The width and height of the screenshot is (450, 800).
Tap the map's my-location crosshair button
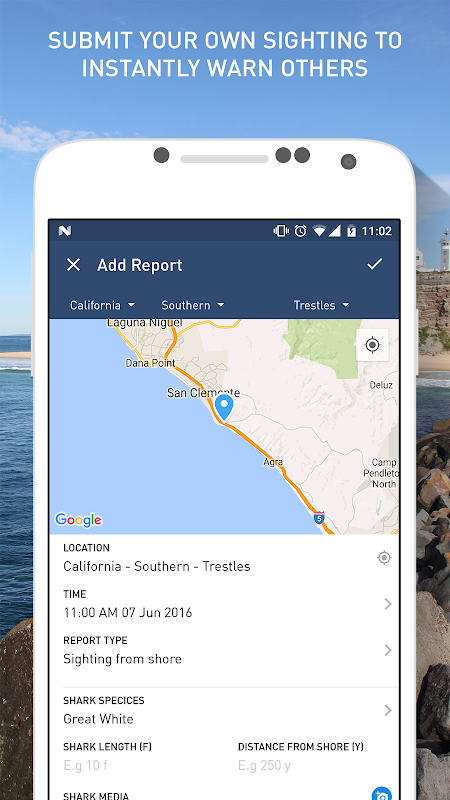coord(372,345)
